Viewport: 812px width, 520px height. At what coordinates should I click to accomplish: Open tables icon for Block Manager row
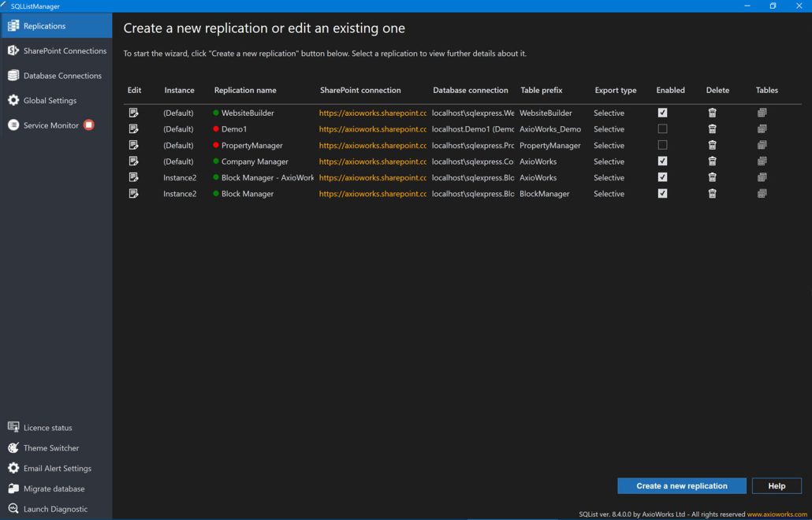point(762,194)
